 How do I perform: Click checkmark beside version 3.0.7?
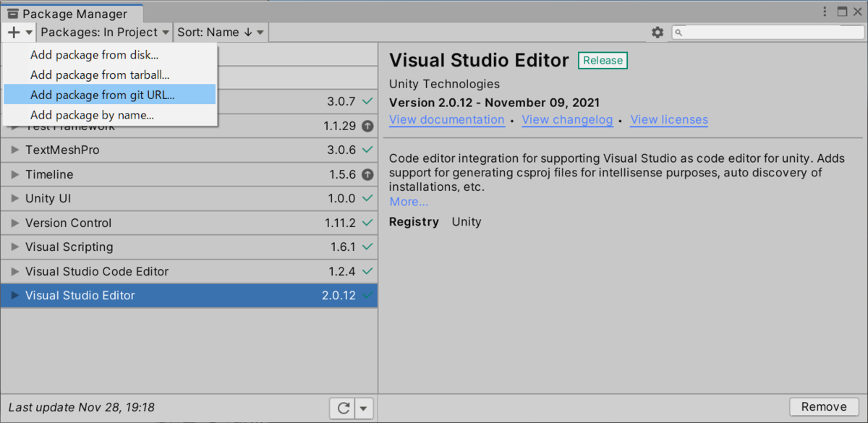pos(367,101)
